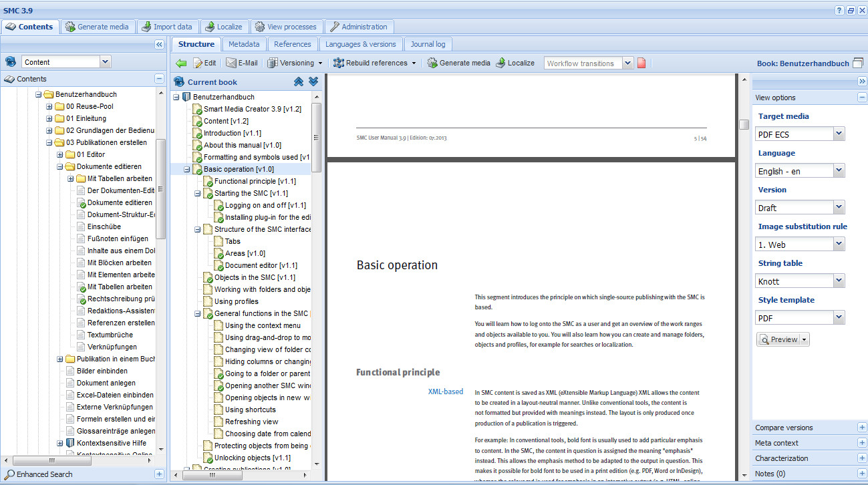Switch to the Metadata tab

244,44
